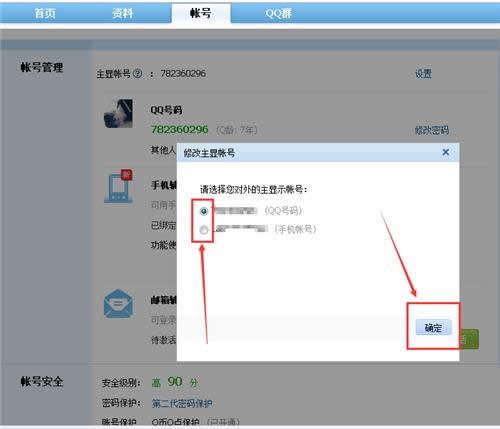Click the 设置 link for main account

(x=423, y=74)
